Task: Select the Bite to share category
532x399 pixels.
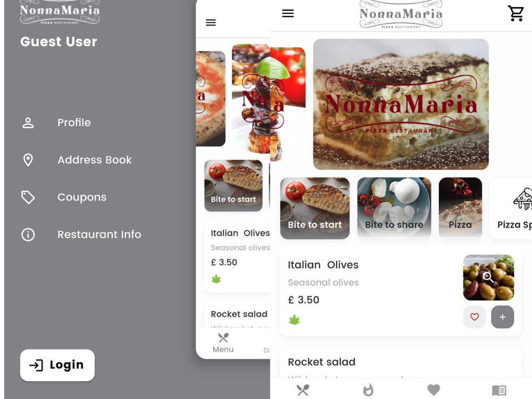Action: point(394,208)
